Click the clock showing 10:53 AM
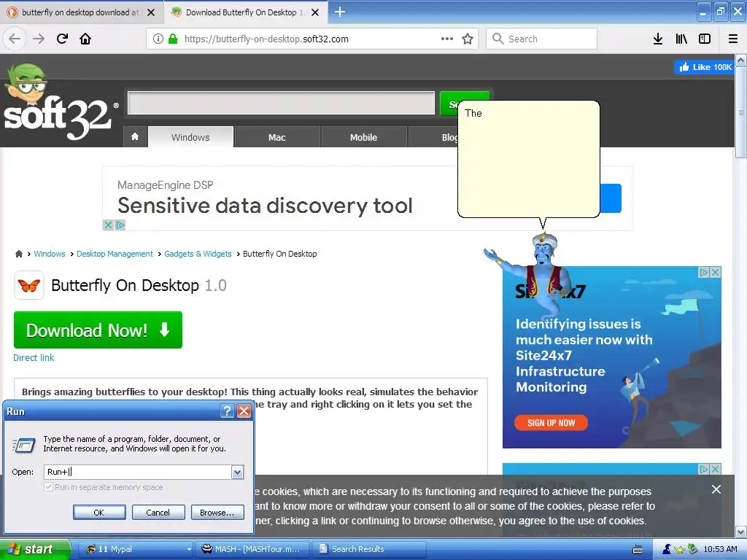 coord(720,549)
